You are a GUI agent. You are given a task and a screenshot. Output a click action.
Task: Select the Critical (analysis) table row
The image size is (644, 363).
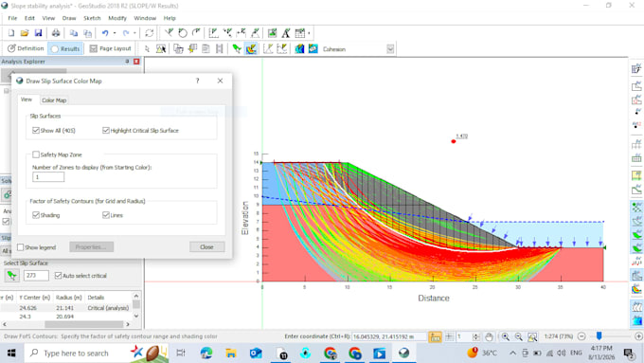coord(65,307)
